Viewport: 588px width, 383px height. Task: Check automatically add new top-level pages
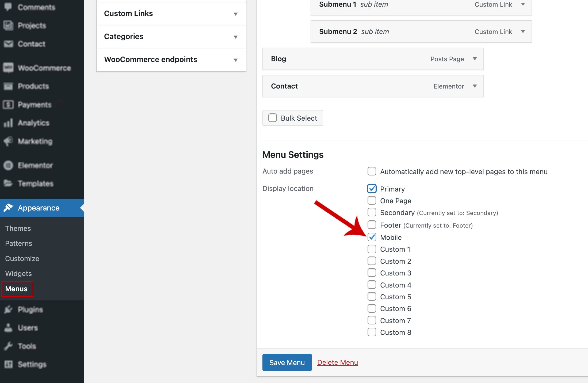(x=372, y=171)
